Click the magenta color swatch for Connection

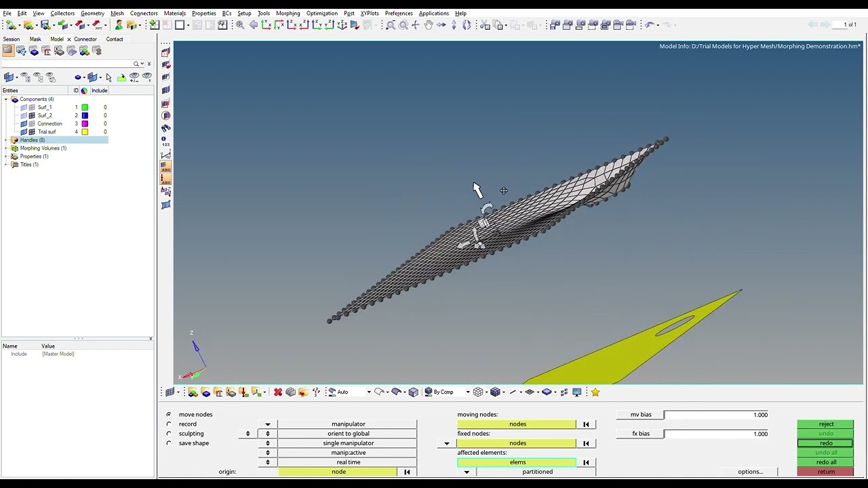coord(85,123)
